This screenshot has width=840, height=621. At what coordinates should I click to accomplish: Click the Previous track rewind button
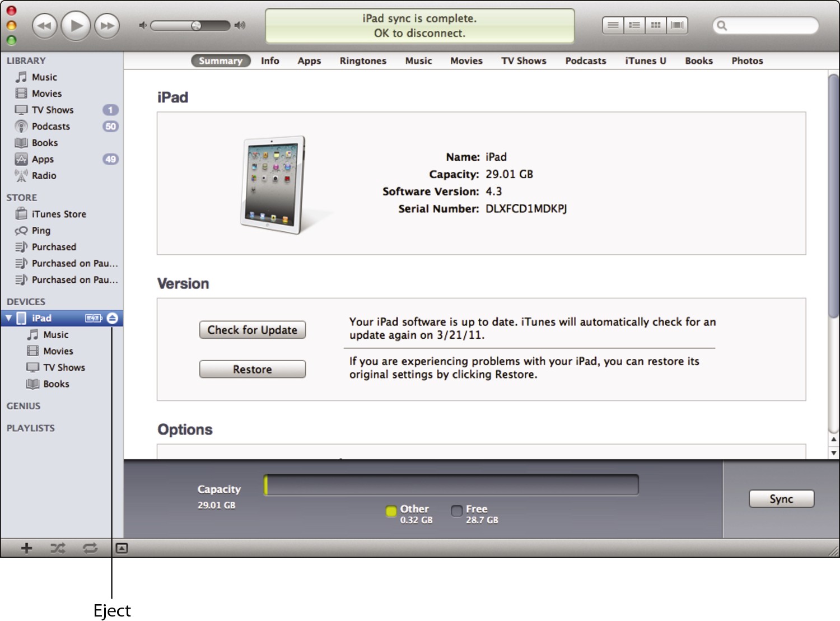44,26
